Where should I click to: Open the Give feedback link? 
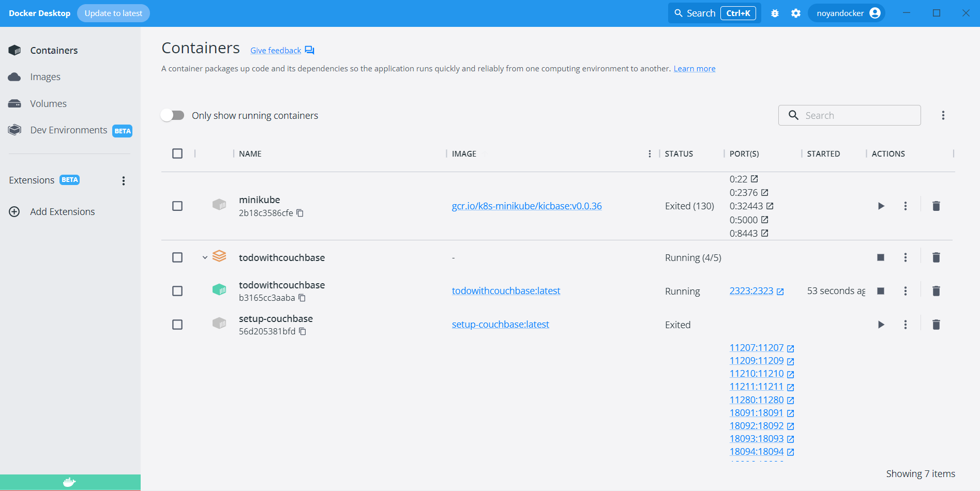pos(276,51)
